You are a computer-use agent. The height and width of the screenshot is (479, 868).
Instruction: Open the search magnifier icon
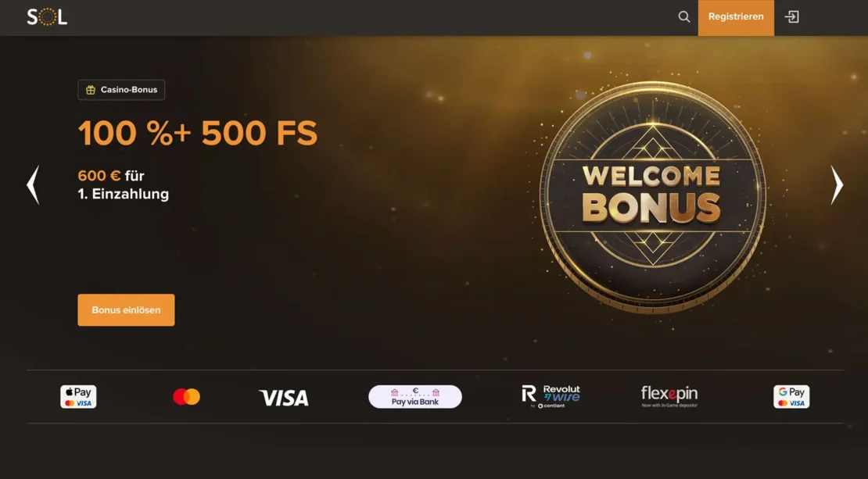point(684,16)
